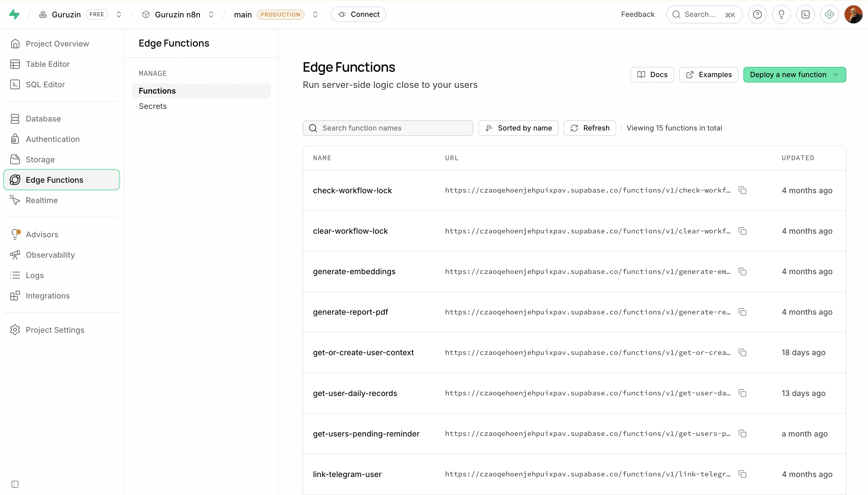Open the lightbulb advisor icon in header
The width and height of the screenshot is (868, 495).
pyautogui.click(x=781, y=14)
